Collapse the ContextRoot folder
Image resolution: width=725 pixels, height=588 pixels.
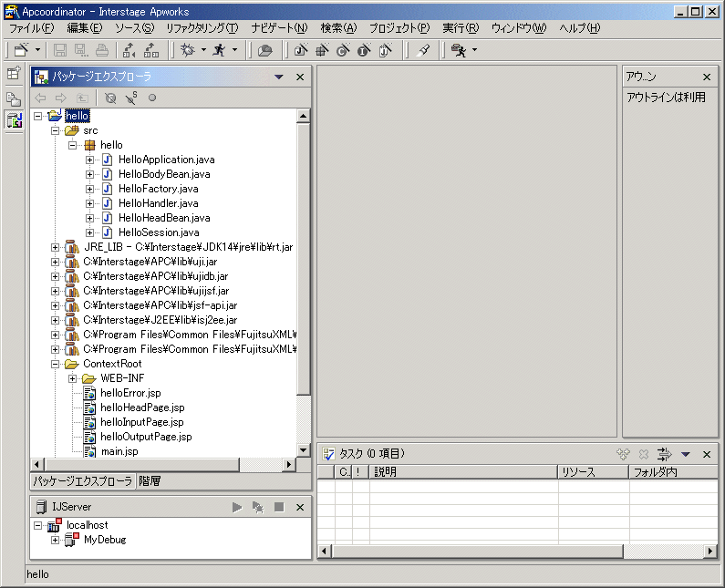tap(55, 364)
